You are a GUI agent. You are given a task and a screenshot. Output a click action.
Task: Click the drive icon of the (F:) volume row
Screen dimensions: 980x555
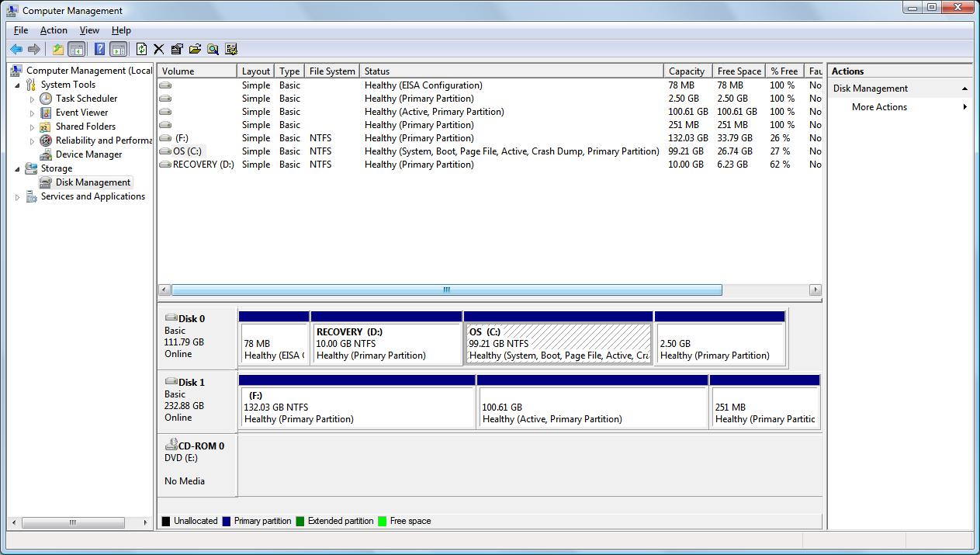pos(165,138)
